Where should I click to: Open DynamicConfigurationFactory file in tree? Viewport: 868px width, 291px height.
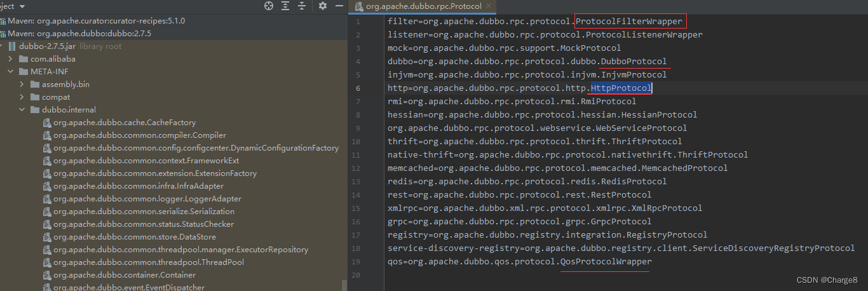[196, 148]
